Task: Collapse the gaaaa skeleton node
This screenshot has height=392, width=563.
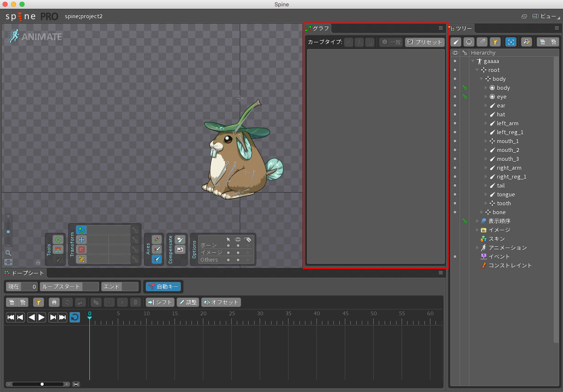Action: pyautogui.click(x=473, y=61)
